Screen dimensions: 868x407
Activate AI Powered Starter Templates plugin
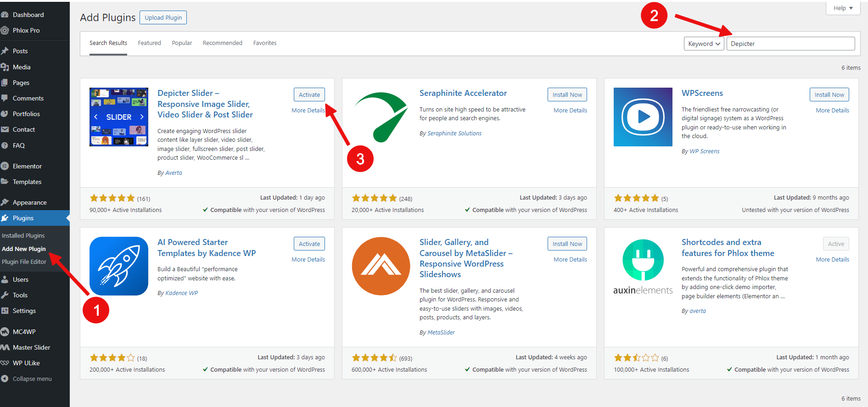pos(309,244)
